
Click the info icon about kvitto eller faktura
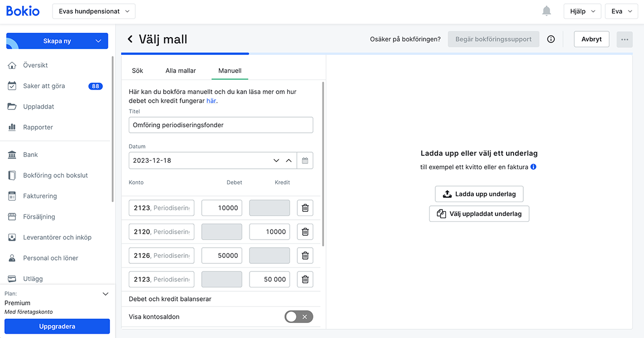click(x=533, y=167)
